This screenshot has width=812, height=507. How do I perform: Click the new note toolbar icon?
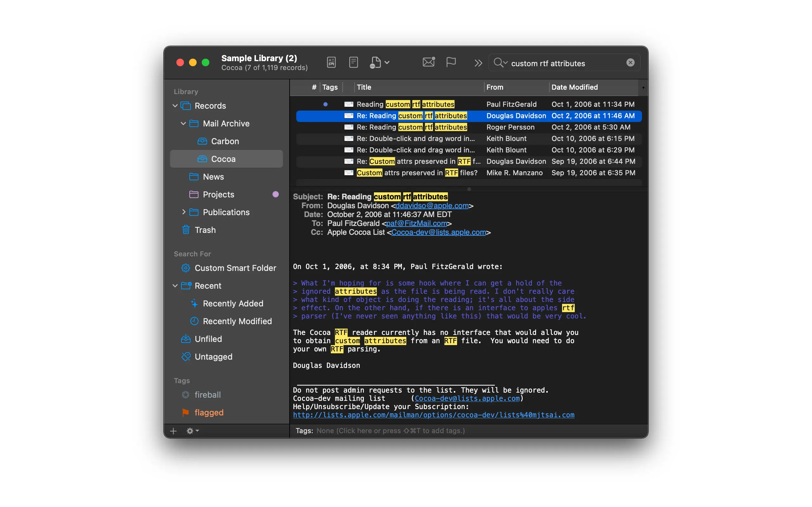pos(353,62)
